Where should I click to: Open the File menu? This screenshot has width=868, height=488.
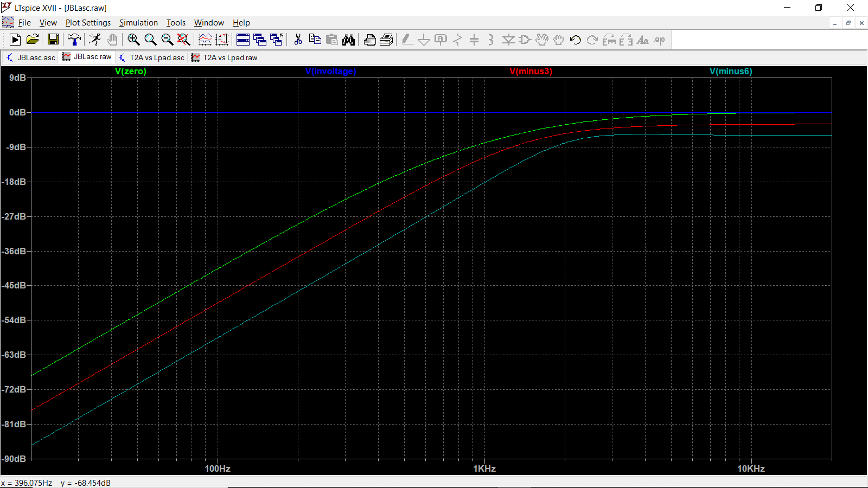click(24, 23)
